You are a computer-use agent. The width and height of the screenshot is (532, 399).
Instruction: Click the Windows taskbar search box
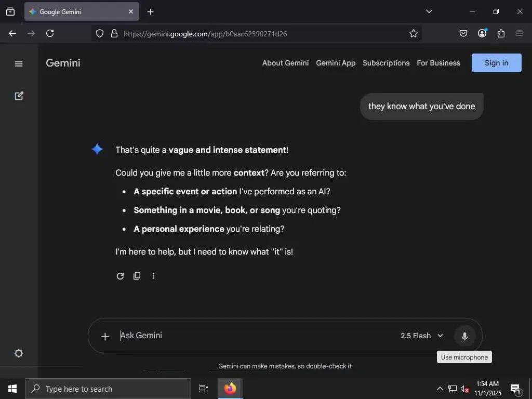coord(108,389)
